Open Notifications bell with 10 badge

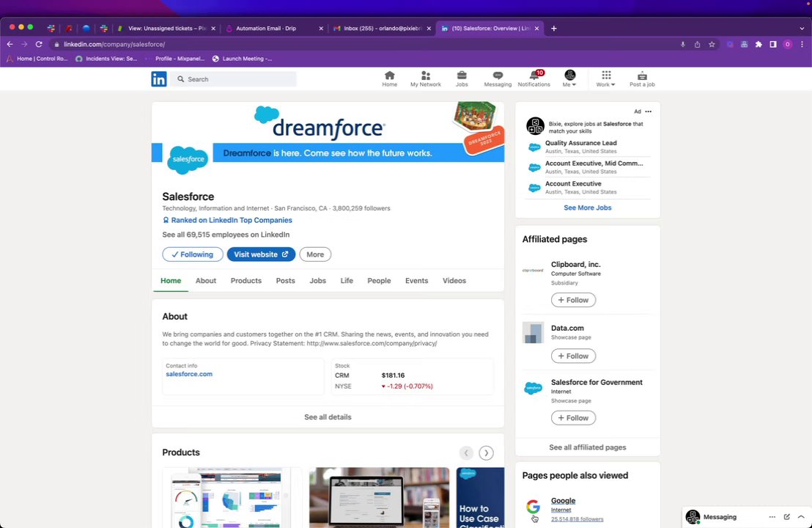pos(534,78)
